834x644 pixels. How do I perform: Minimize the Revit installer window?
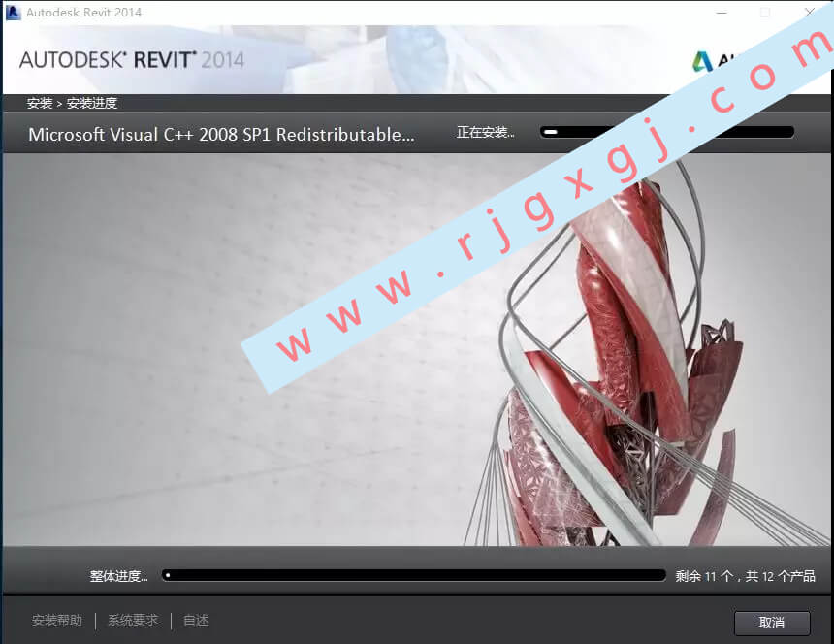click(722, 13)
